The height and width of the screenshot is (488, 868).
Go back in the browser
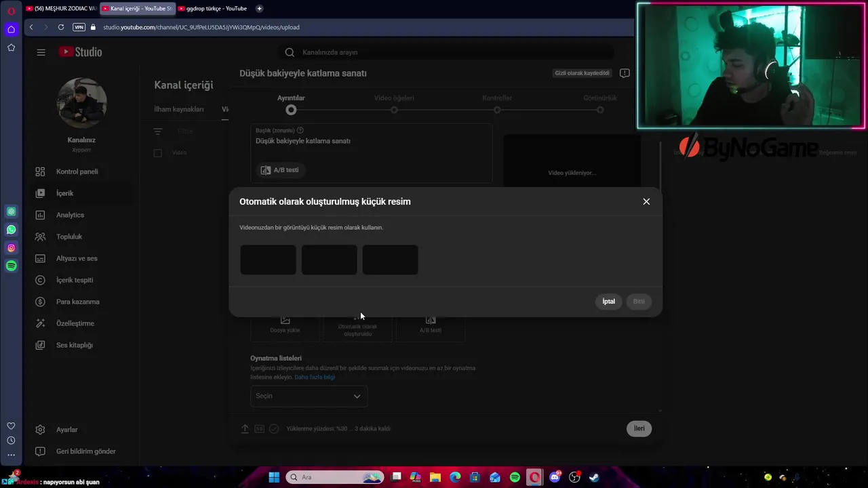pos(31,27)
